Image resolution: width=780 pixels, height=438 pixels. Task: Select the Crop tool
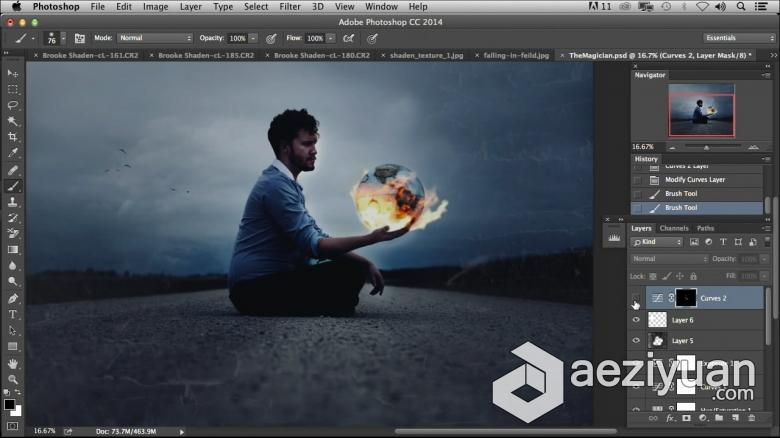12,137
